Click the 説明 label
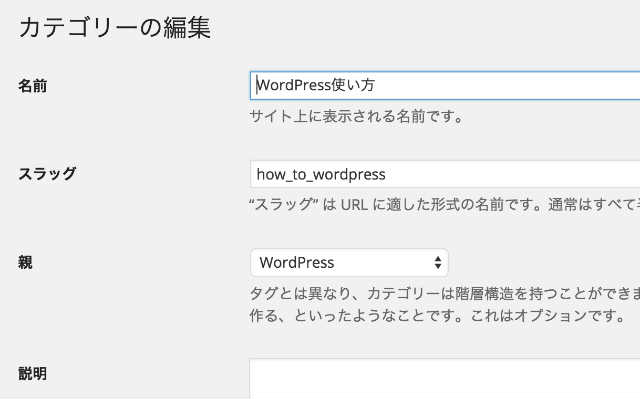This screenshot has width=640, height=399. pyautogui.click(x=33, y=373)
